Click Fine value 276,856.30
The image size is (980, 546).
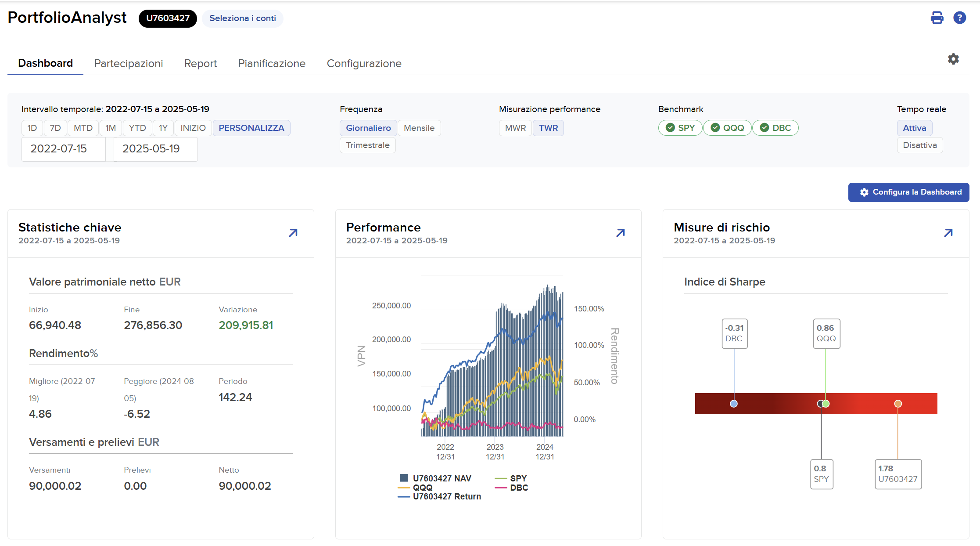153,325
